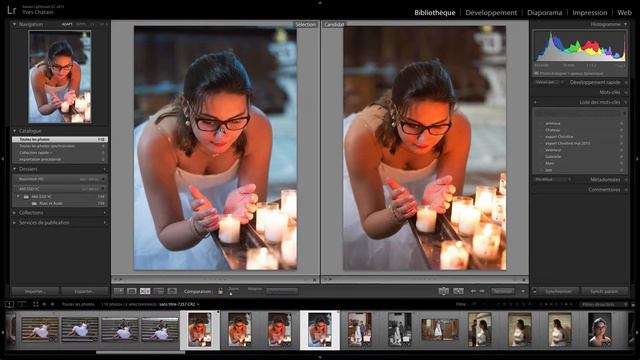Collapse the Navigation panel

coord(15,24)
